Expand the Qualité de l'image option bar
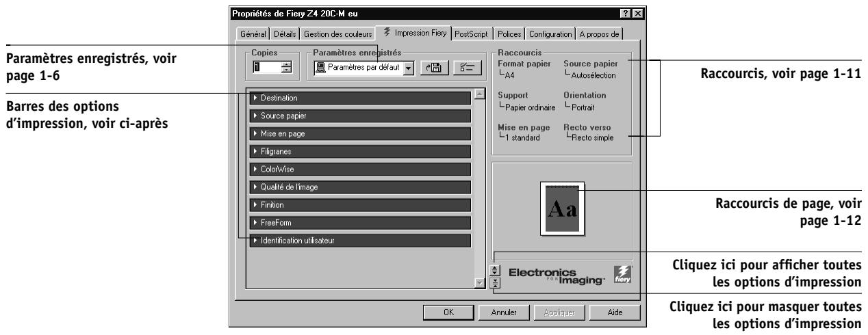Screen dimensions: 868x335 pyautogui.click(x=360, y=187)
